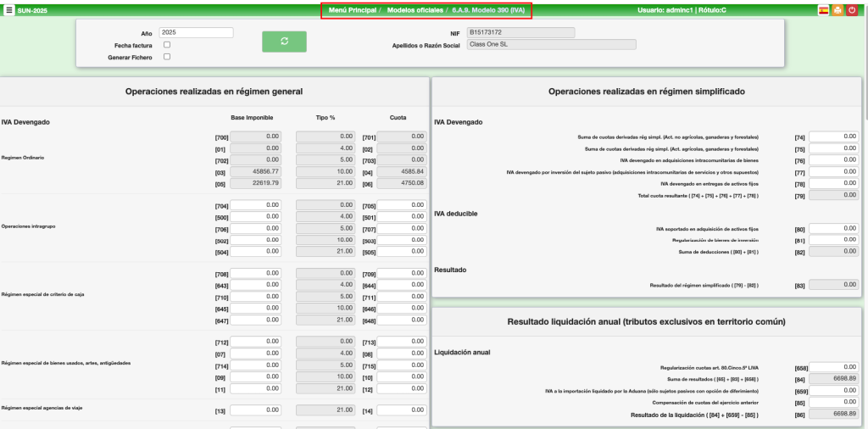868x429 pixels.
Task: Select field [85] compensación de cuotas ejercicio anterior
Action: tap(834, 402)
